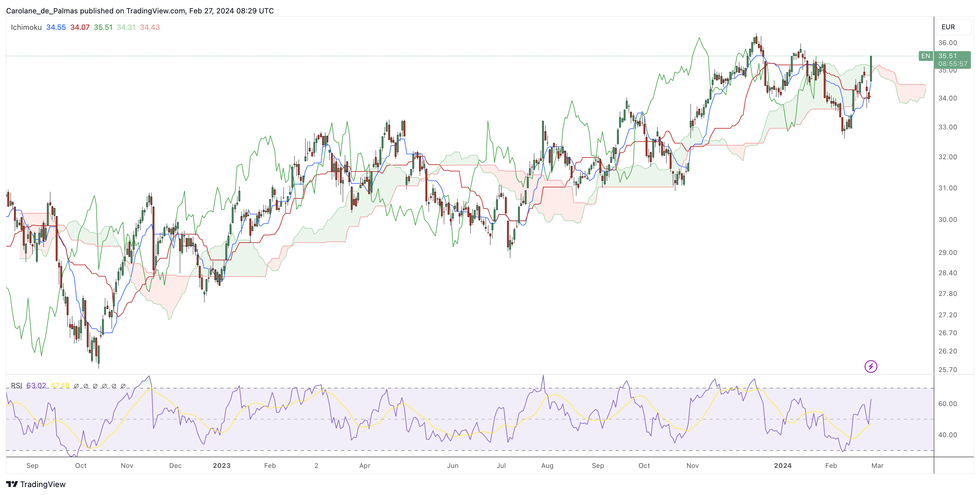Select the EUR currency label
This screenshot has height=495, width=980.
948,27
